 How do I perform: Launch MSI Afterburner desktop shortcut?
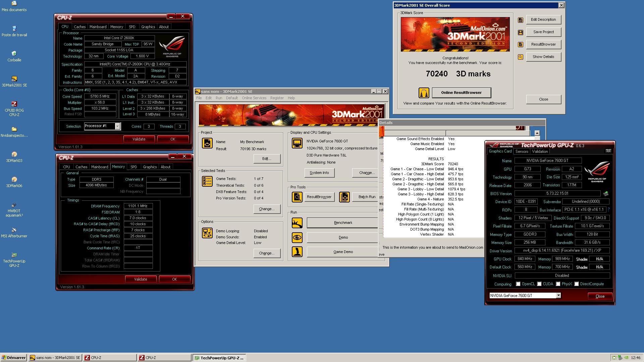[x=14, y=232]
